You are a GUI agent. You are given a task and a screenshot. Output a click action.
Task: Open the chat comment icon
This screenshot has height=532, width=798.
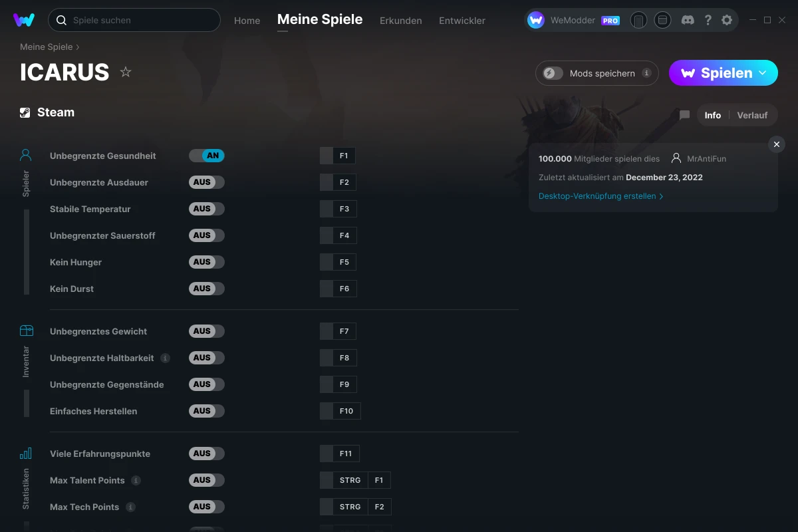coord(684,115)
